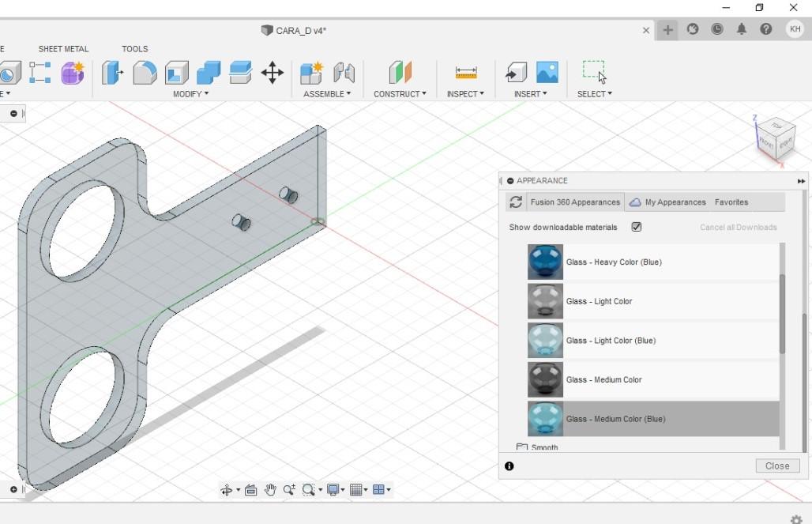Click the Measure tool icon

pyautogui.click(x=465, y=73)
